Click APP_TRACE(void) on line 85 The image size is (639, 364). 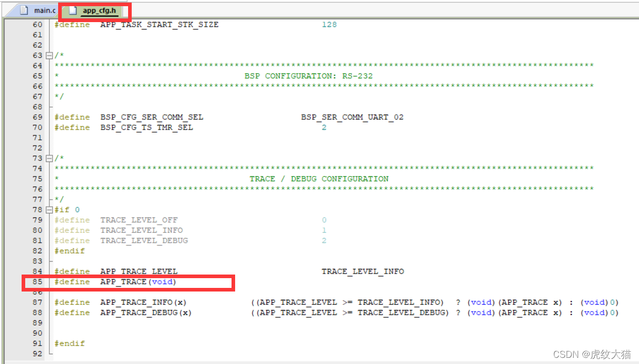(x=138, y=282)
